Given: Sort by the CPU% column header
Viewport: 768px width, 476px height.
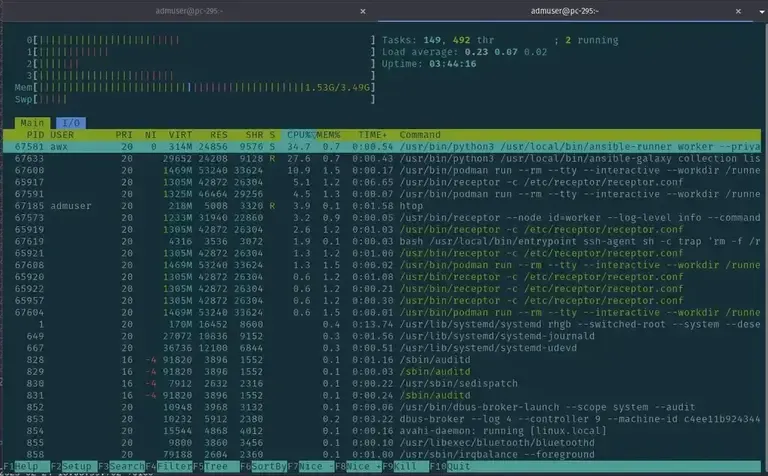Looking at the screenshot, I should [298, 135].
